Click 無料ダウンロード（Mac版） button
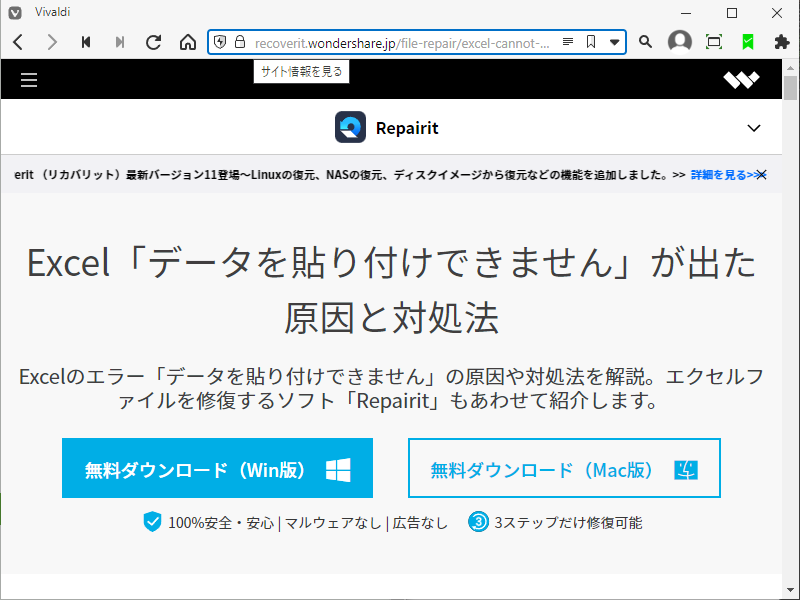The height and width of the screenshot is (600, 800). (564, 468)
